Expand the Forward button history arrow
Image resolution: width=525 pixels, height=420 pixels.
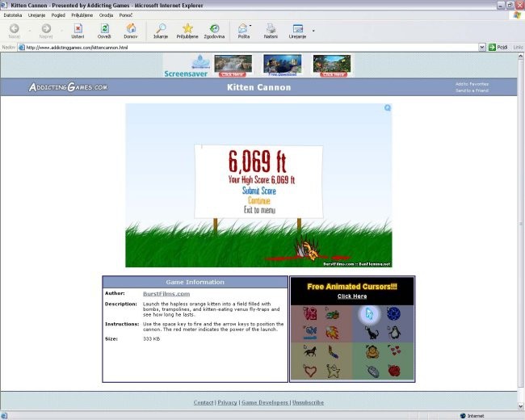[61, 31]
